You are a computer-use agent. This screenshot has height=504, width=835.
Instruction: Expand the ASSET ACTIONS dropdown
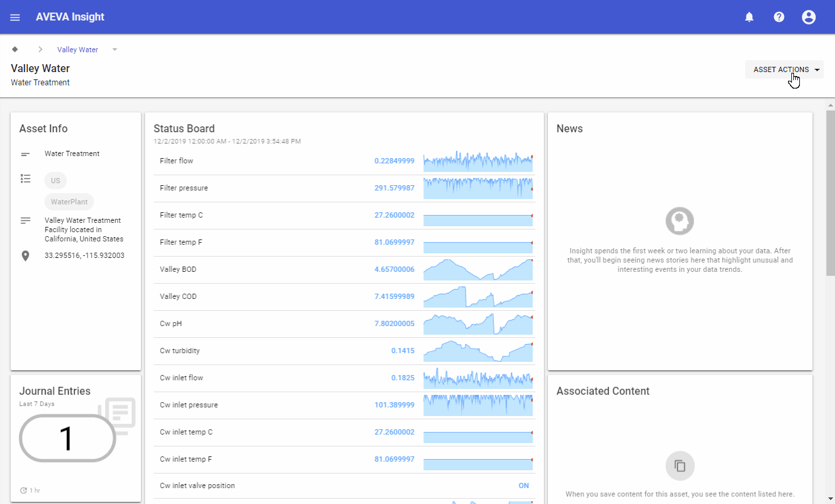pyautogui.click(x=784, y=69)
